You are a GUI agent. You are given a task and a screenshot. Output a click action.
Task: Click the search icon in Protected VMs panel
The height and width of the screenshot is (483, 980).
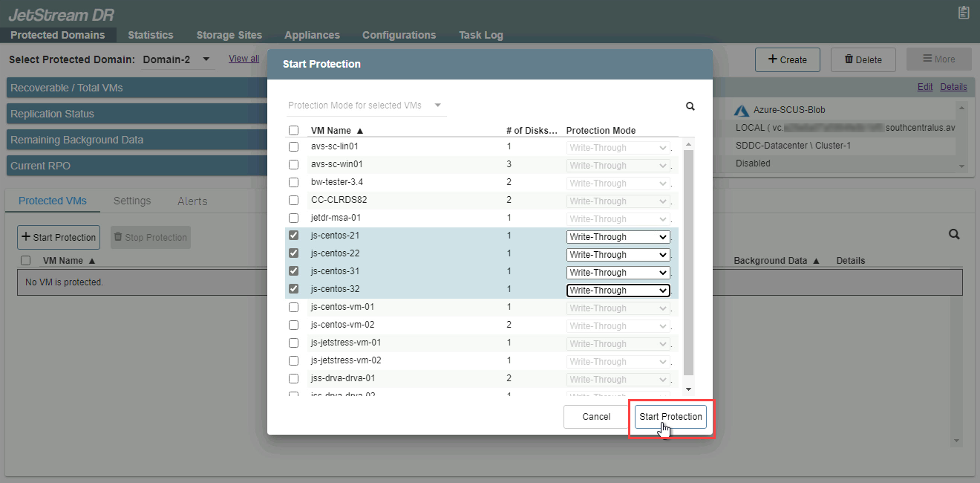tap(954, 235)
